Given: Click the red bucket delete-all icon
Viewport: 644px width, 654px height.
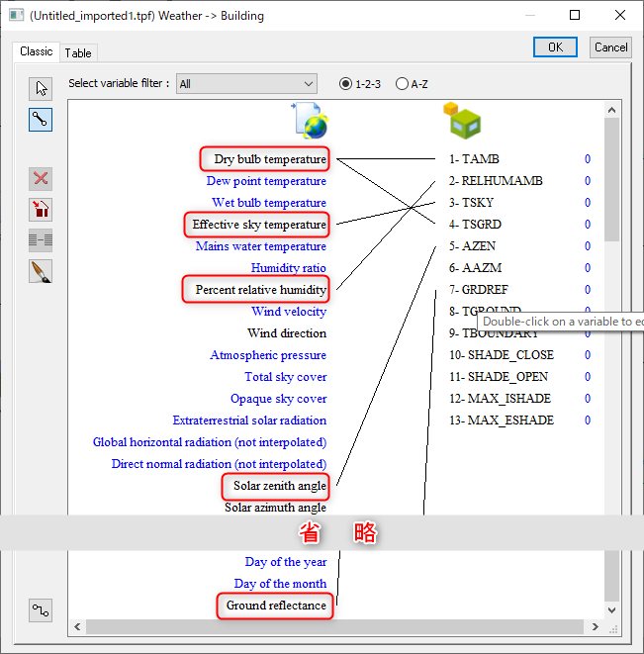Looking at the screenshot, I should point(41,210).
